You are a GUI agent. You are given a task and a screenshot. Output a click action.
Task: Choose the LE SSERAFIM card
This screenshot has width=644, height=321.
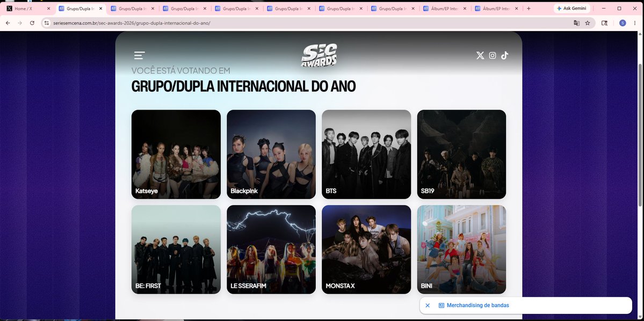pyautogui.click(x=271, y=250)
